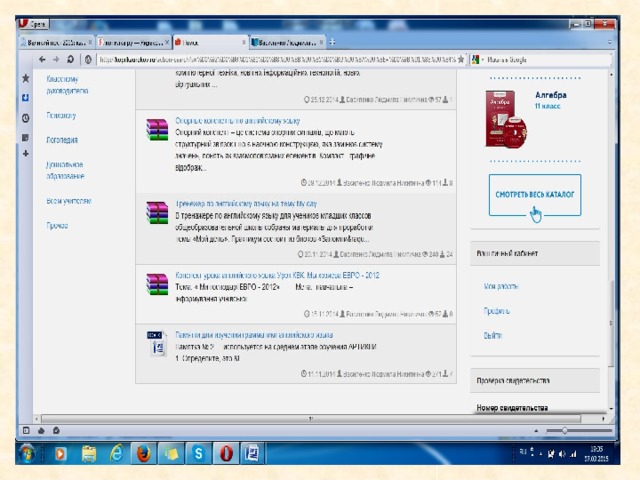Open the Opera main menu button
The width and height of the screenshot is (640, 480).
33,24
